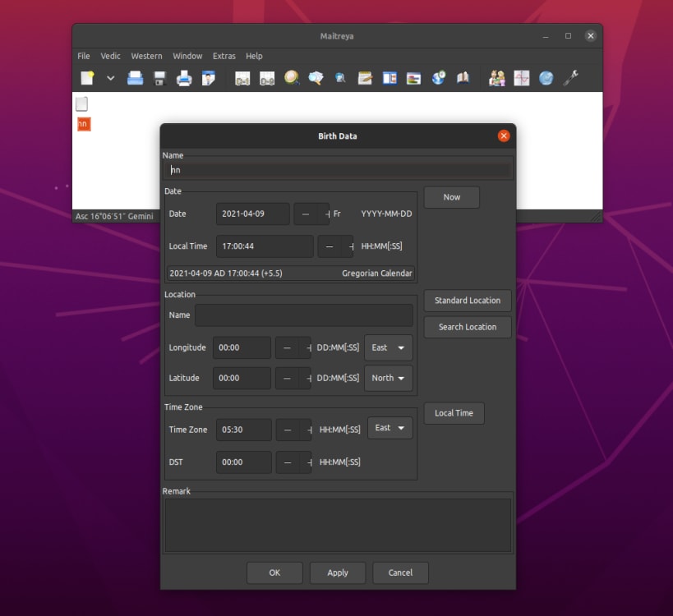Screen dimensions: 673x616
Task: Open the Time Zone East dropdown
Action: point(390,428)
